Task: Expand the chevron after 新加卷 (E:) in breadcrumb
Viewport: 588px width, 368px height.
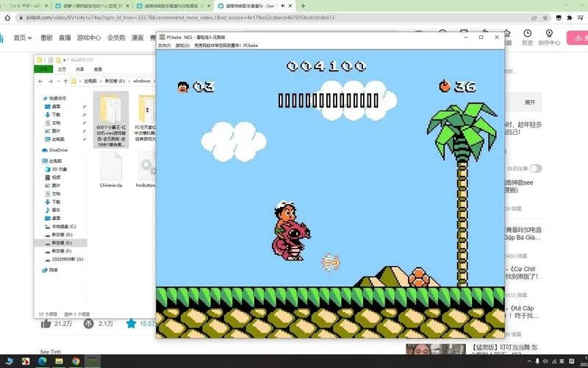Action: [x=129, y=81]
